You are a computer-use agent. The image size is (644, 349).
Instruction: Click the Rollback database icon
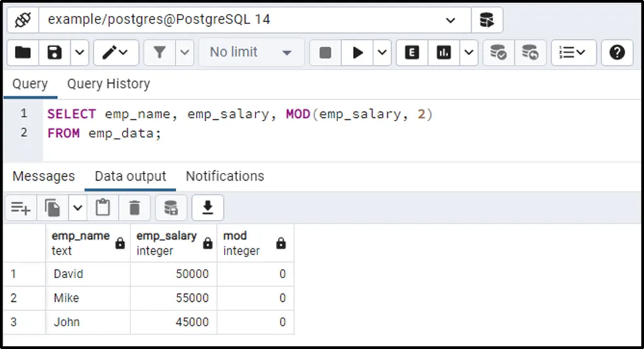530,52
